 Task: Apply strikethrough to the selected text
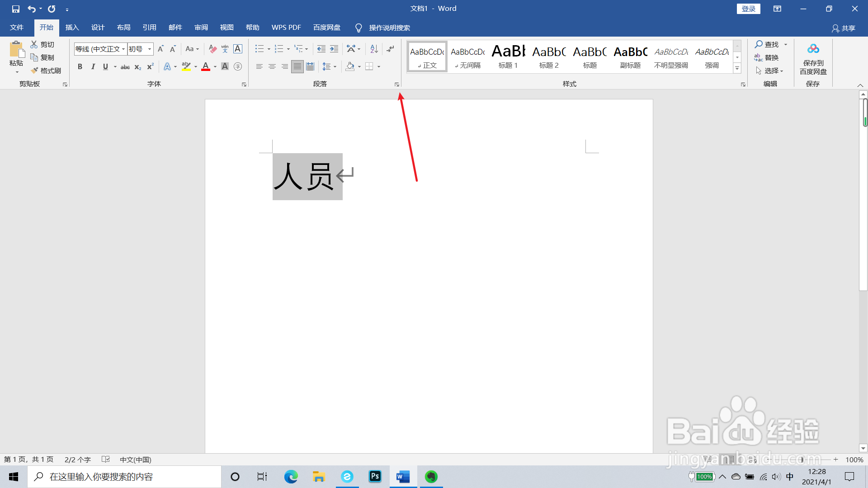click(125, 66)
